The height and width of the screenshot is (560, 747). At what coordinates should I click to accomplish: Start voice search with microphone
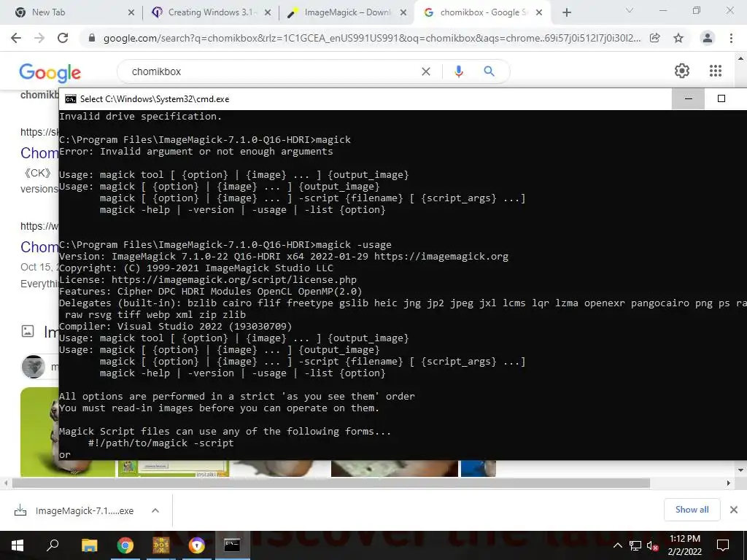459,71
